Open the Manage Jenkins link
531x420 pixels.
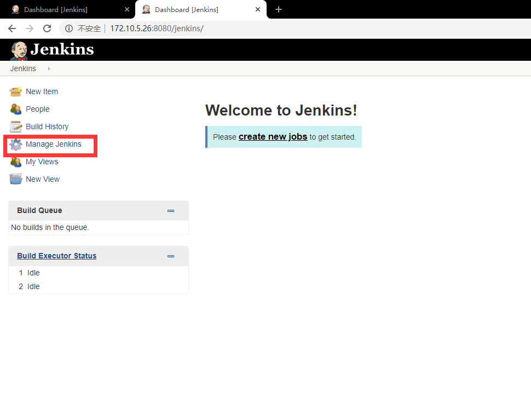[x=54, y=145]
